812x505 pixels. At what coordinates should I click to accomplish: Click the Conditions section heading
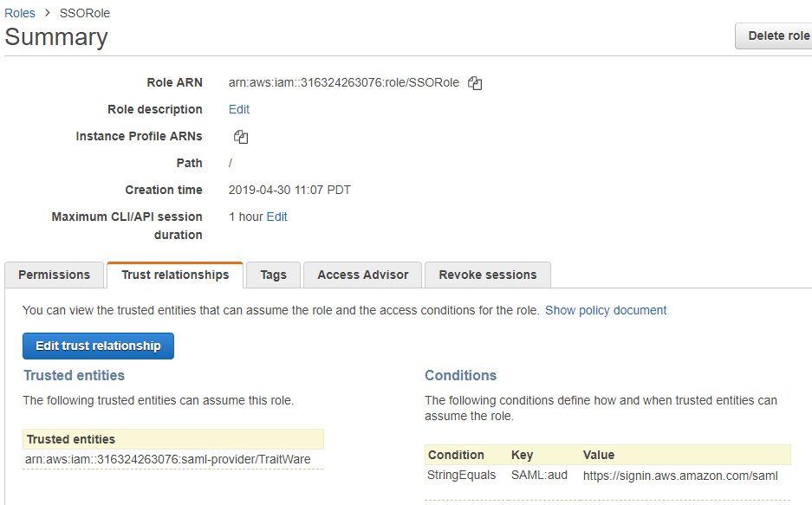click(461, 375)
